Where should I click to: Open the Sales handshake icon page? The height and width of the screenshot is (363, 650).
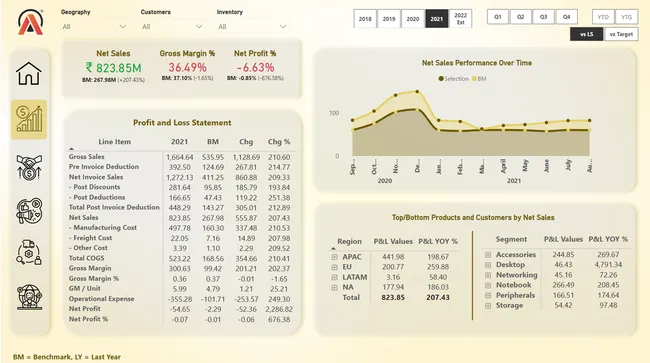click(x=29, y=167)
